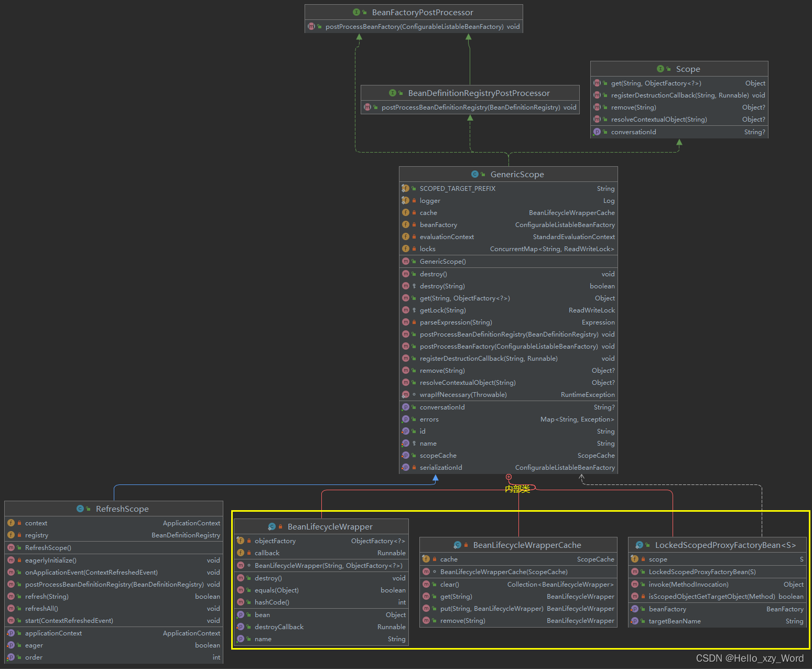The image size is (812, 669).
Task: Click field icon next to objectFactory
Action: 241,541
